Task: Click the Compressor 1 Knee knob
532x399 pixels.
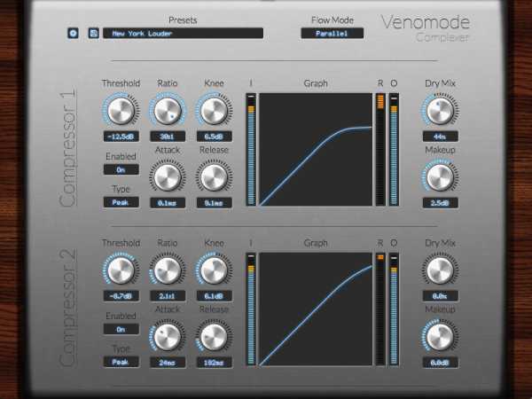Action: 214,111
